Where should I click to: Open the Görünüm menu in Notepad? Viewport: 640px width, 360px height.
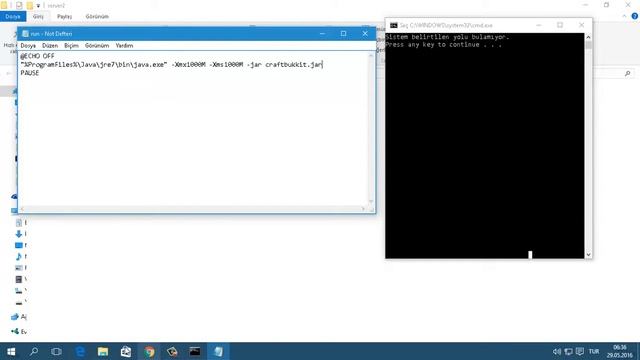97,46
